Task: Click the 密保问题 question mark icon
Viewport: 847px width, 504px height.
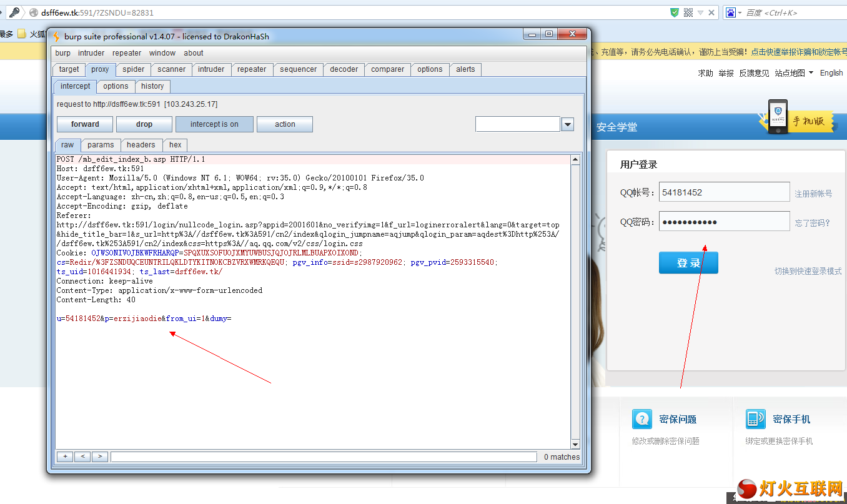Action: coord(642,419)
